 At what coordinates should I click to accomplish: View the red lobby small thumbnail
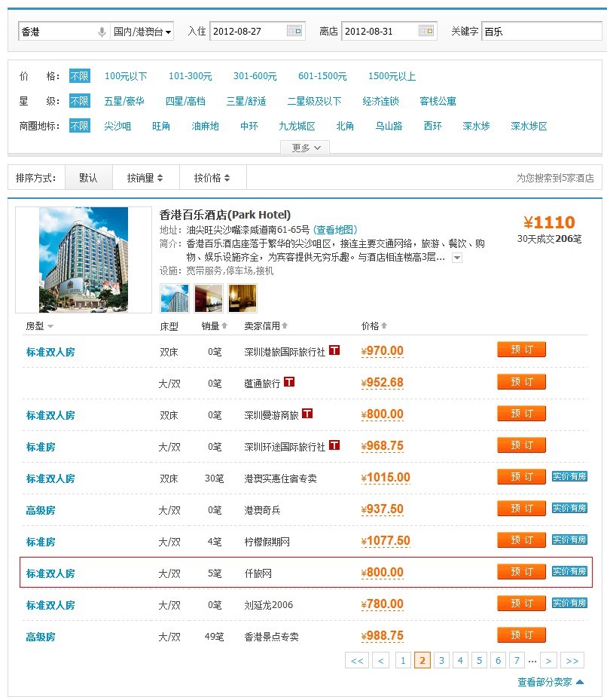[209, 298]
